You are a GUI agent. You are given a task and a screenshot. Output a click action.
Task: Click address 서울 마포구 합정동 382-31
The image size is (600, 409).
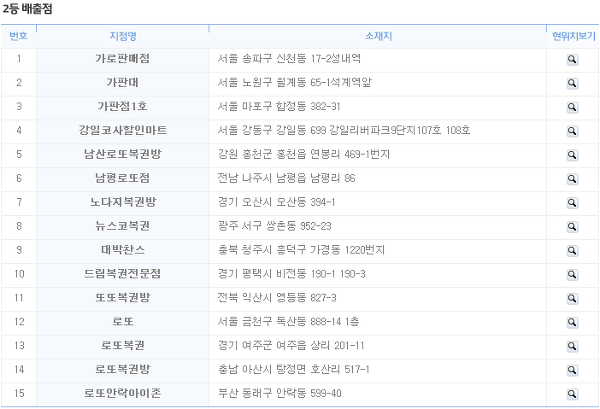click(279, 106)
